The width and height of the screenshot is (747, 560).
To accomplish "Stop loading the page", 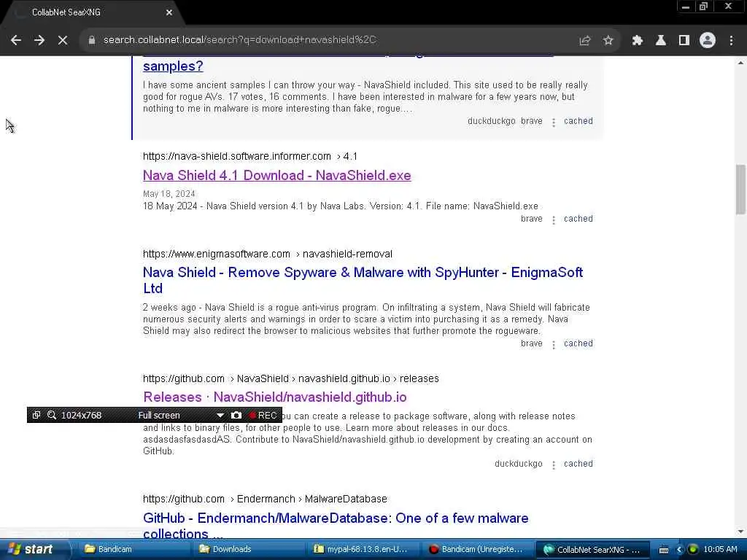I will (63, 41).
